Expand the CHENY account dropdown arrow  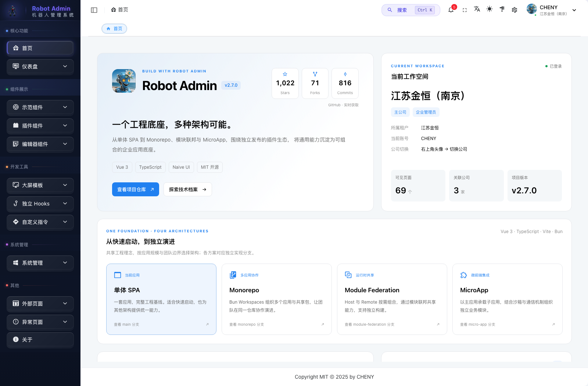(574, 10)
